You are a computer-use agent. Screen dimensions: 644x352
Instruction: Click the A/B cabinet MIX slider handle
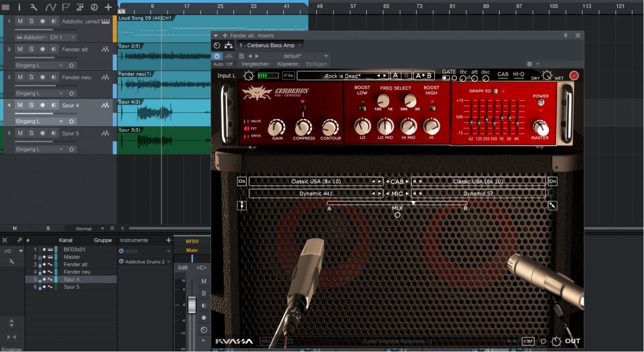pos(413,202)
